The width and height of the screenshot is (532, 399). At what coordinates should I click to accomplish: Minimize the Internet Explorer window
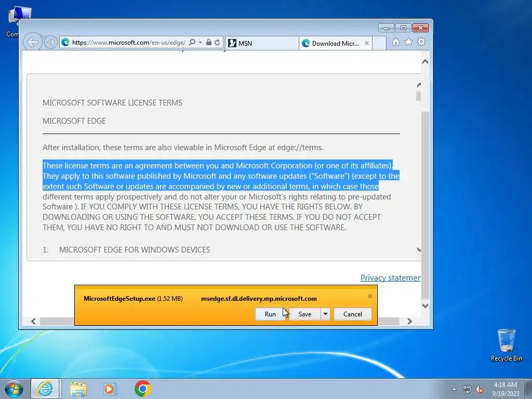tap(386, 28)
